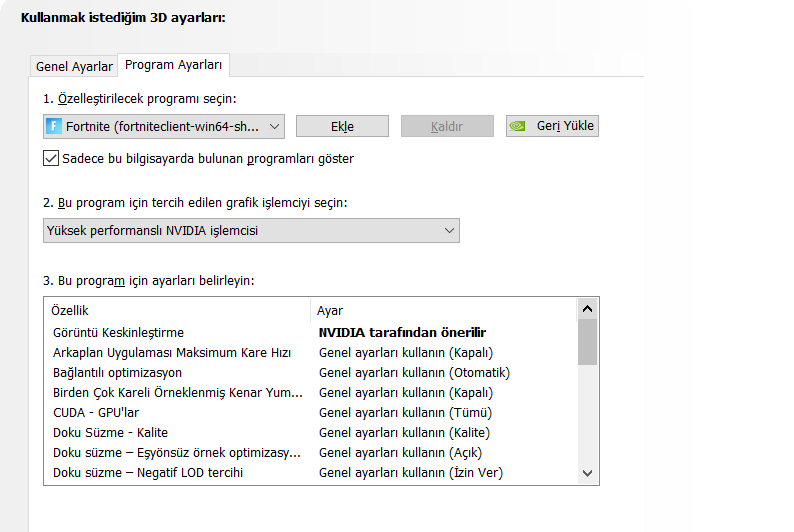Click NVIDIA logo on Geri Yükle button

(518, 126)
